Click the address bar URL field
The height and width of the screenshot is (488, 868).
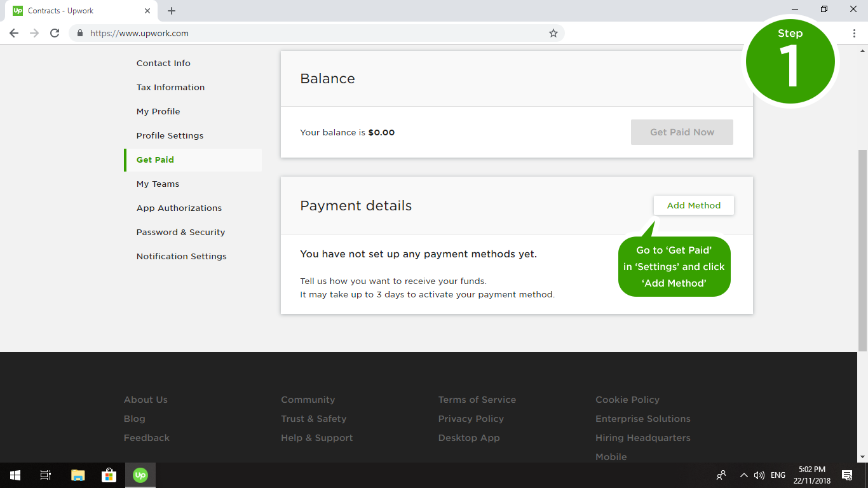316,33
